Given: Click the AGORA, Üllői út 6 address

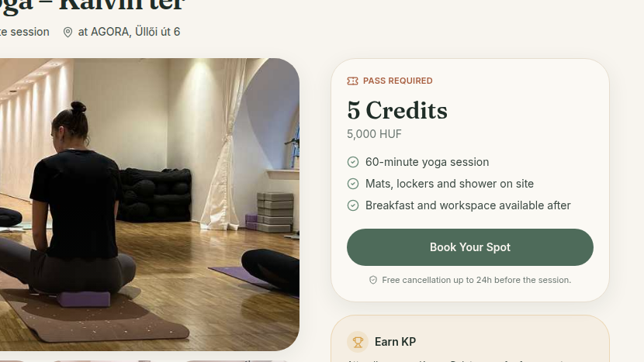Looking at the screenshot, I should [129, 32].
